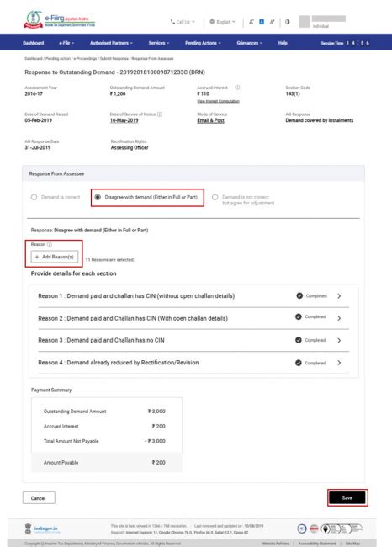Open Date of Service of Notice info icon
This screenshot has width=392, height=547.
click(x=159, y=114)
